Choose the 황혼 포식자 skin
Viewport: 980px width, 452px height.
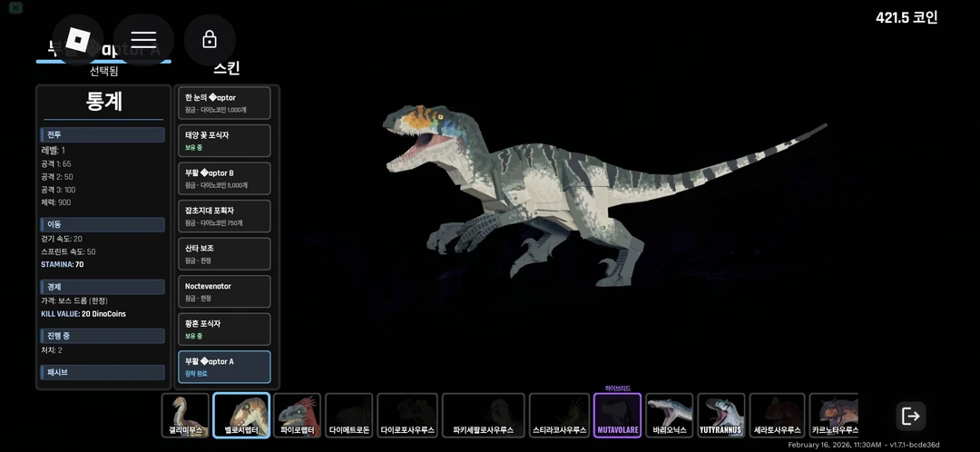224,329
